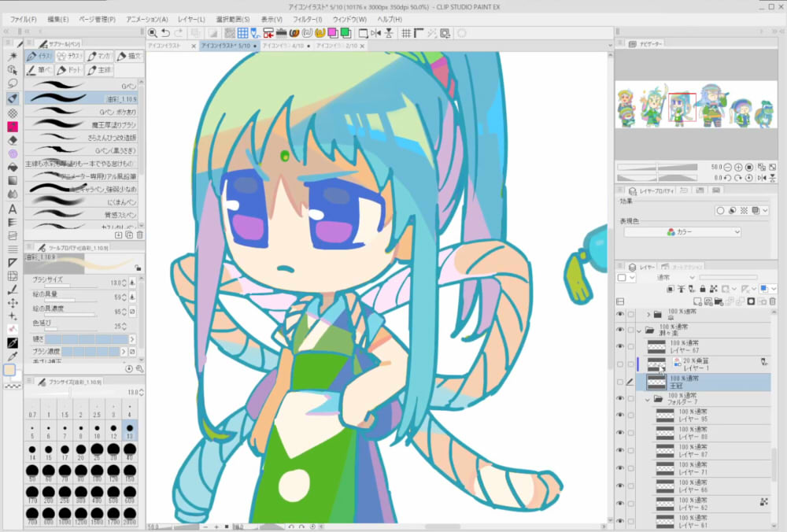Choose brush size preset 50
This screenshot has height=532, width=787.
pyautogui.click(x=32, y=472)
